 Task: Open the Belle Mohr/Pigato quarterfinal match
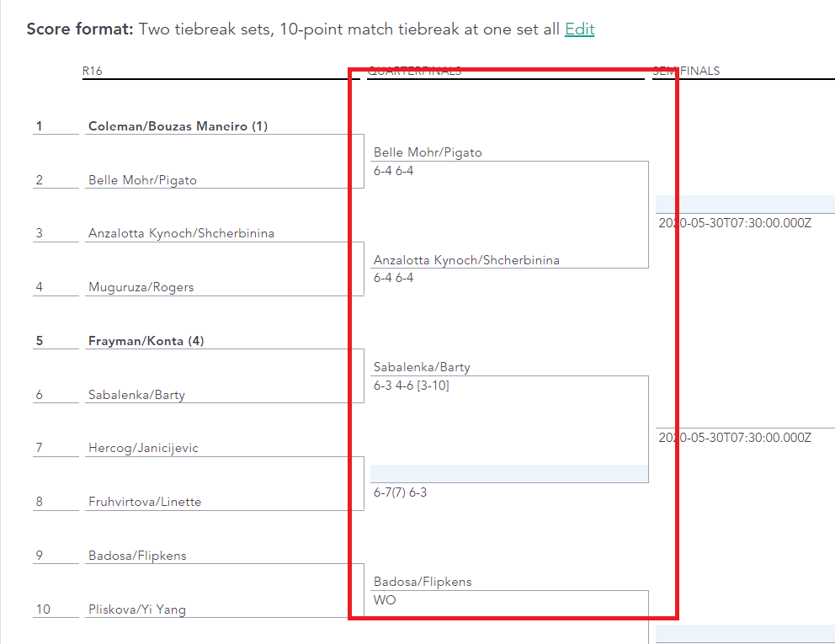tap(428, 152)
